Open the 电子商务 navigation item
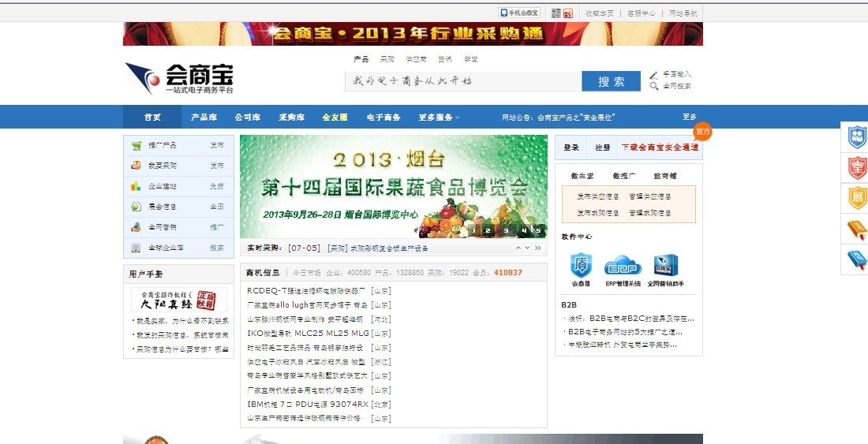868x444 pixels. point(383,118)
